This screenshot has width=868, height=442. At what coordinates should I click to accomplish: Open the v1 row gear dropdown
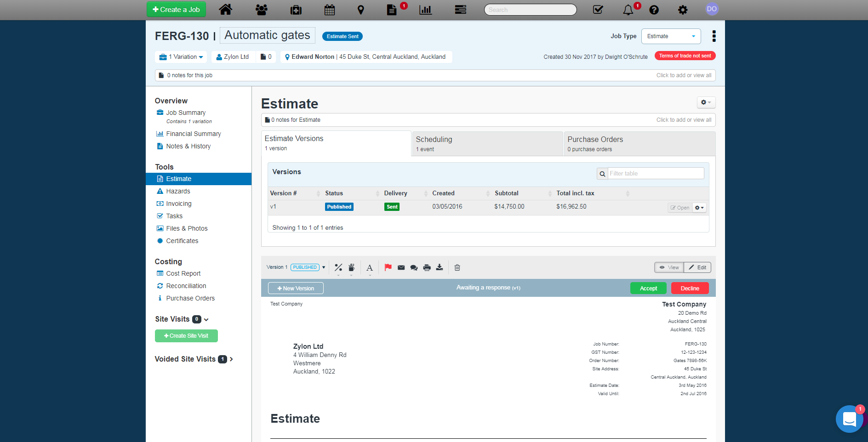(699, 208)
